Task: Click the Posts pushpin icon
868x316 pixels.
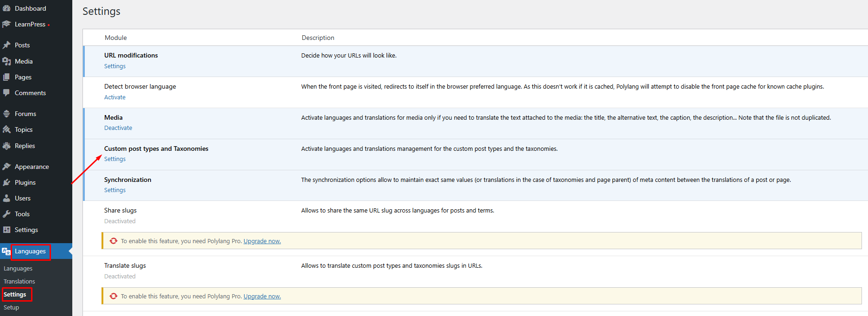Action: pos(6,45)
